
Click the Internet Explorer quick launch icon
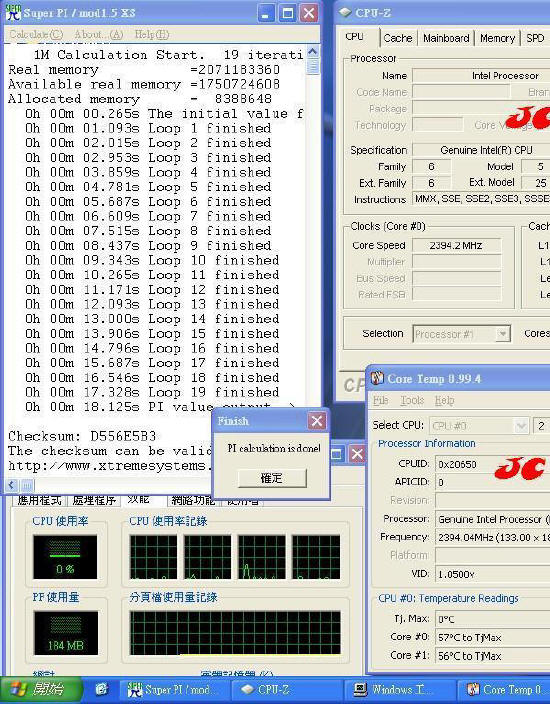point(101,689)
